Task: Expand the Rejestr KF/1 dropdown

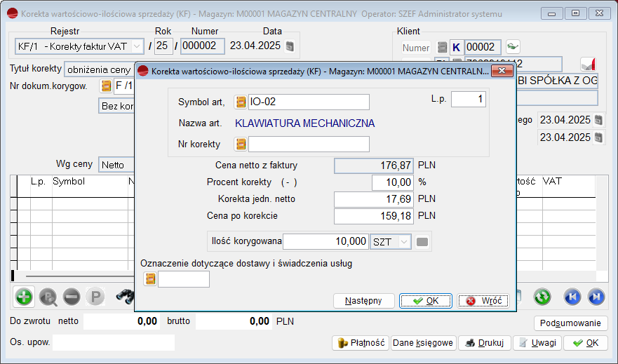Action: (136, 46)
